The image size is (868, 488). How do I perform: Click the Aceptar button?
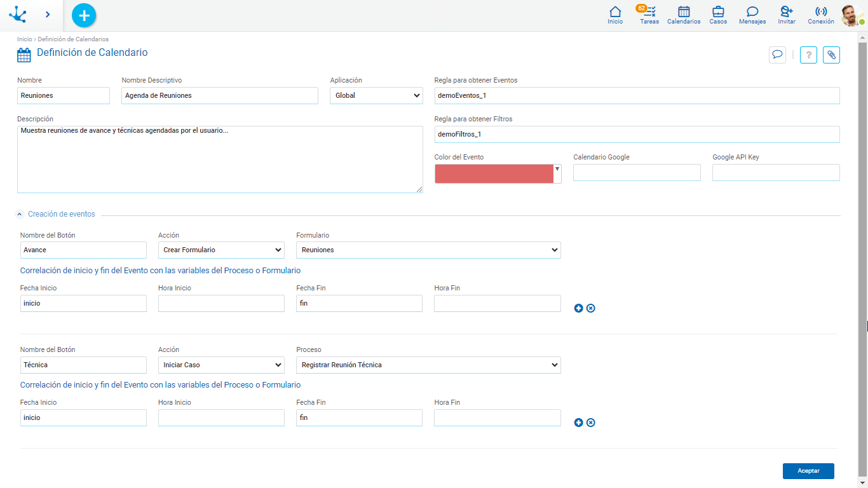[808, 471]
